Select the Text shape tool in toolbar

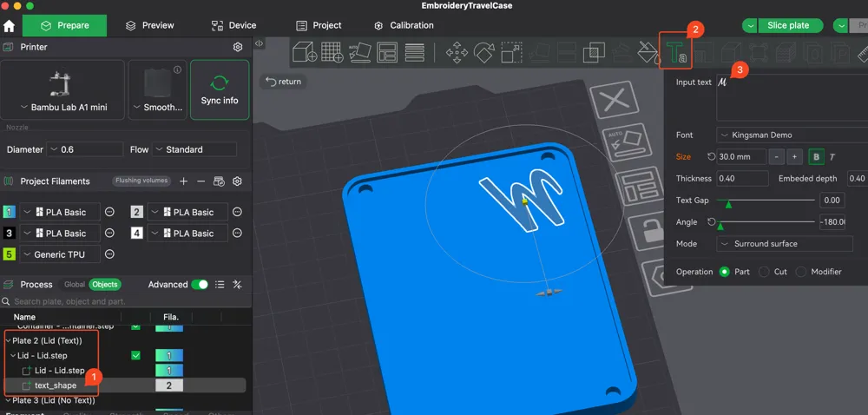pos(676,52)
